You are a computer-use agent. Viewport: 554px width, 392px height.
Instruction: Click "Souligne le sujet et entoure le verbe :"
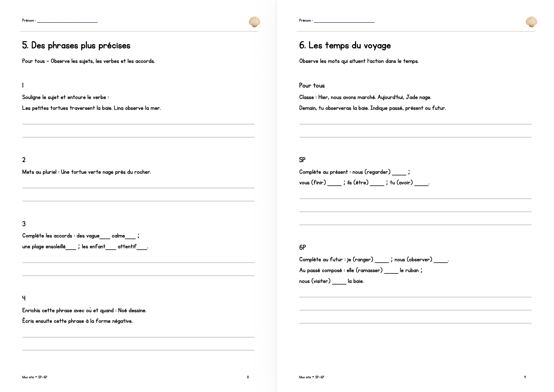click(x=66, y=97)
